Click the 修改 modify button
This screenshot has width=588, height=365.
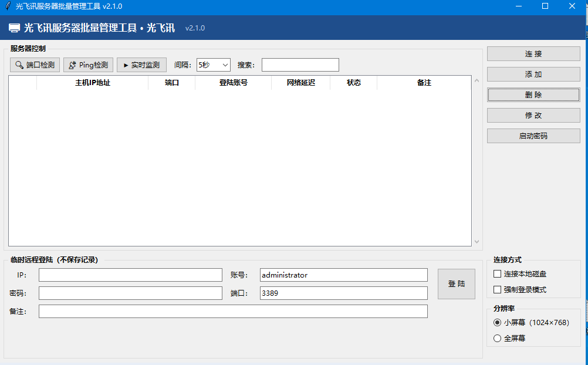(533, 115)
